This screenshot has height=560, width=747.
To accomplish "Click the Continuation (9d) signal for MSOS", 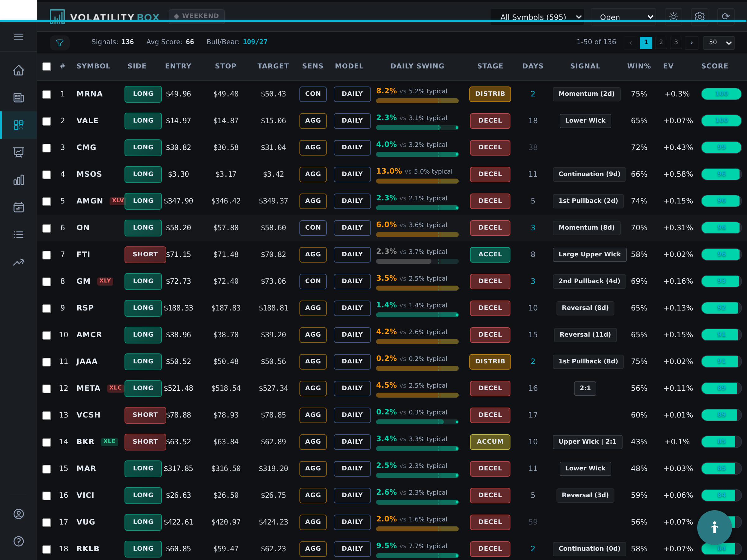I will 589,174.
